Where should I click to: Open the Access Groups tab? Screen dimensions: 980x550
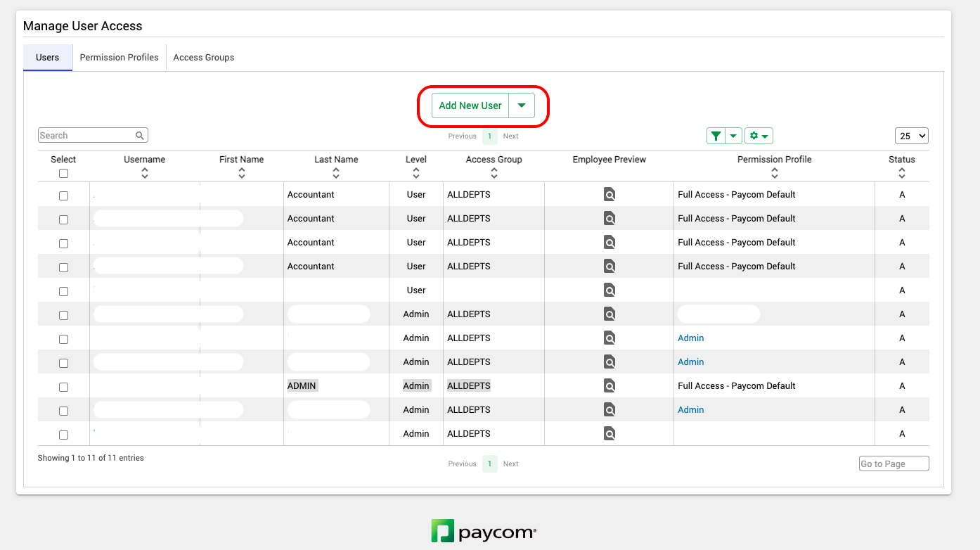[x=204, y=58]
